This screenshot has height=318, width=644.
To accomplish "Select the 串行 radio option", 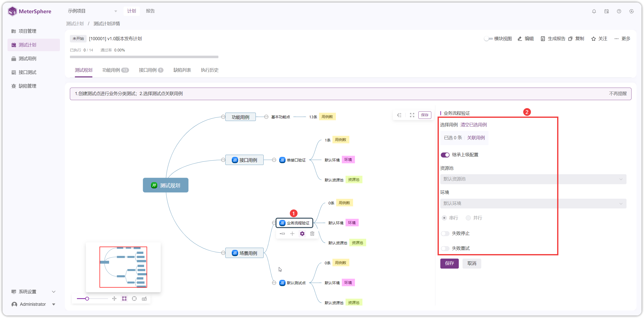I will tap(444, 218).
